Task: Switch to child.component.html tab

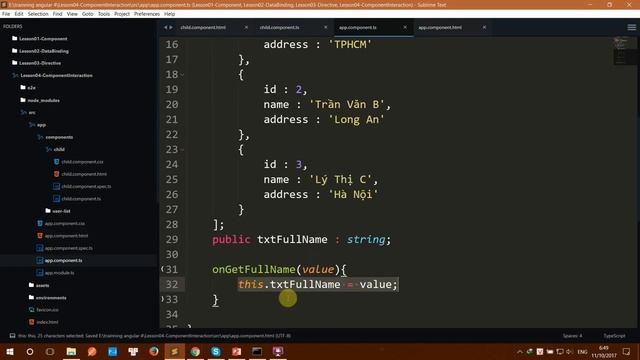Action: point(203,27)
